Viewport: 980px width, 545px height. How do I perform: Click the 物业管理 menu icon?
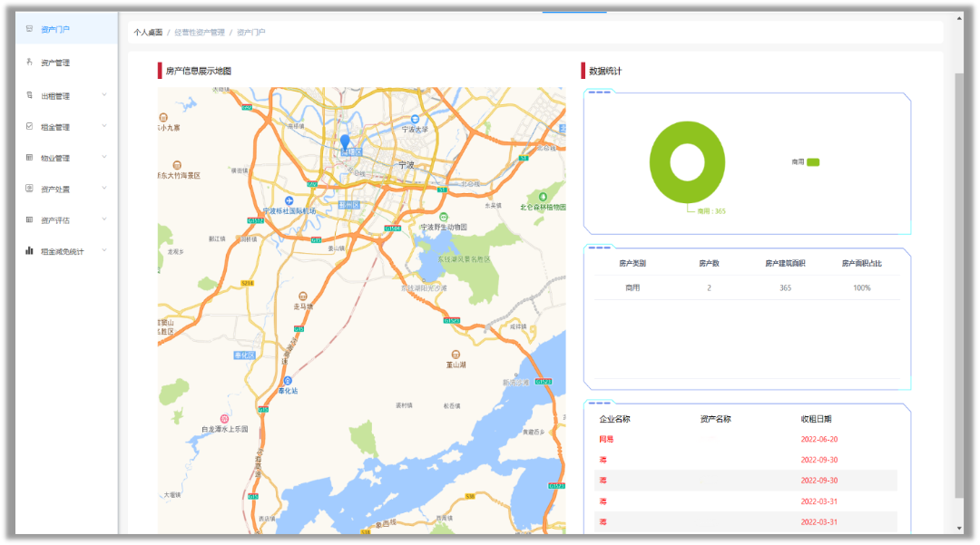tap(30, 158)
